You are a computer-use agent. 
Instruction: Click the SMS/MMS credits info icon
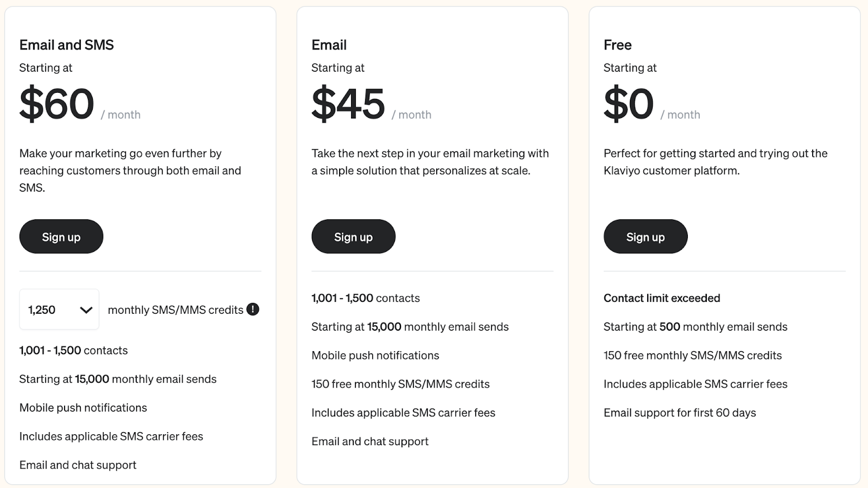click(x=253, y=309)
